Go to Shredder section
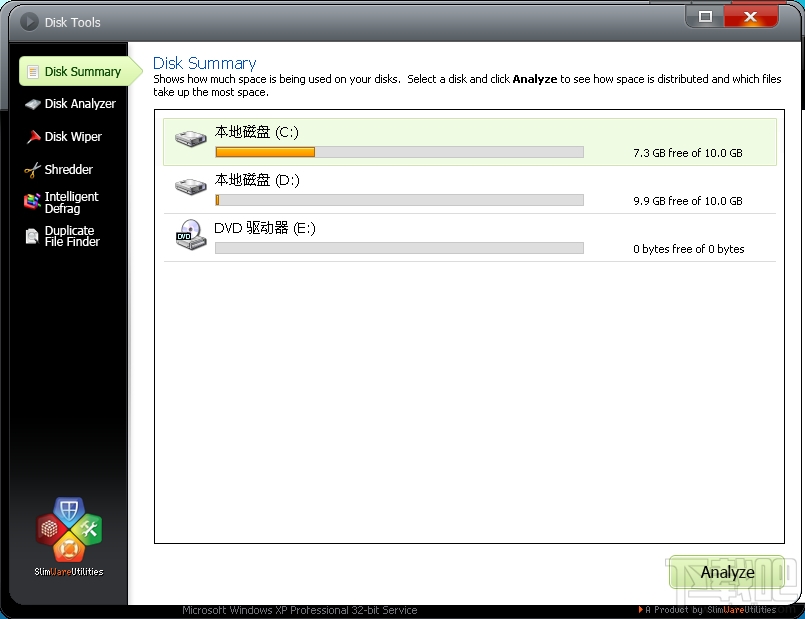The image size is (805, 619). click(x=59, y=169)
